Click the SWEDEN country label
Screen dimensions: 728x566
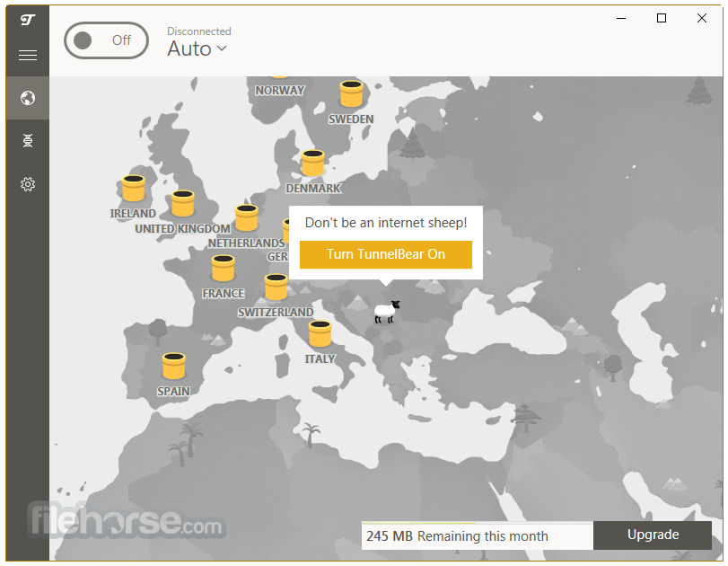(351, 119)
